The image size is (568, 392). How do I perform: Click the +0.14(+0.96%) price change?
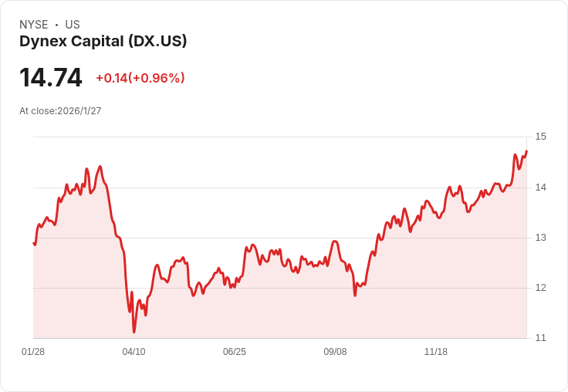(140, 78)
